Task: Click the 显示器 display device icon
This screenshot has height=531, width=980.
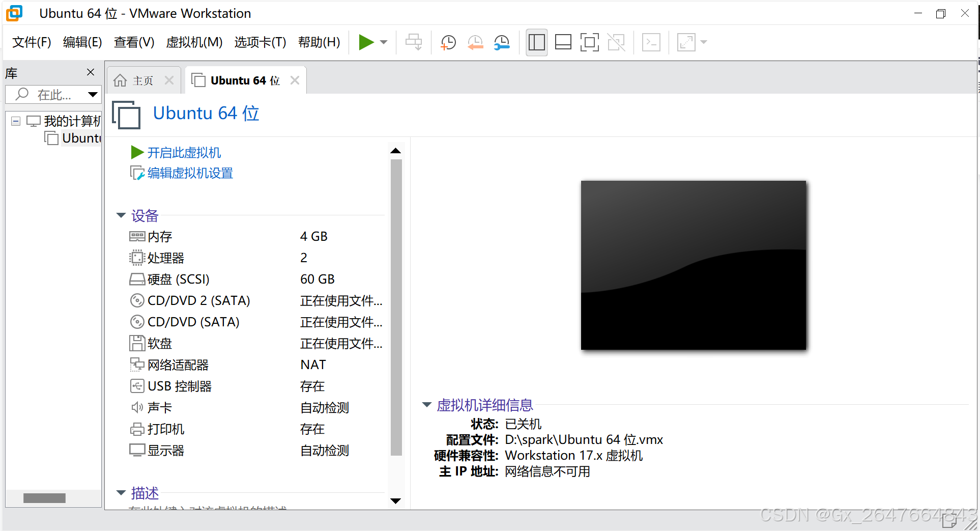Action: 137,451
